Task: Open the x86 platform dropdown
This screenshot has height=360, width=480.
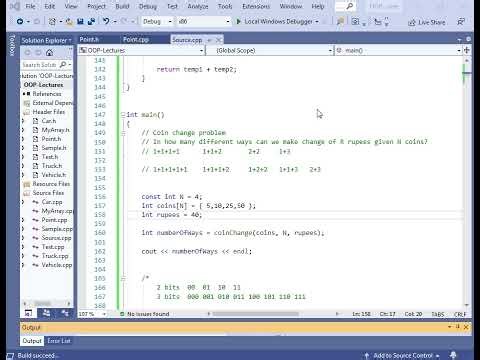Action: (204, 21)
